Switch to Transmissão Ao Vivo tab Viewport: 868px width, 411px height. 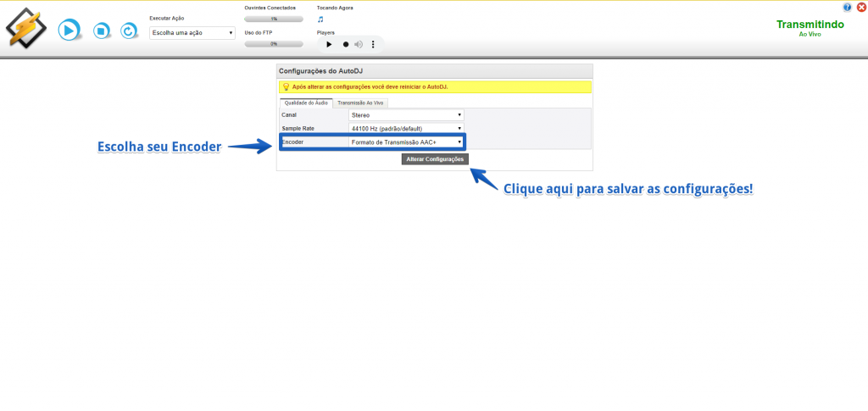pos(361,103)
